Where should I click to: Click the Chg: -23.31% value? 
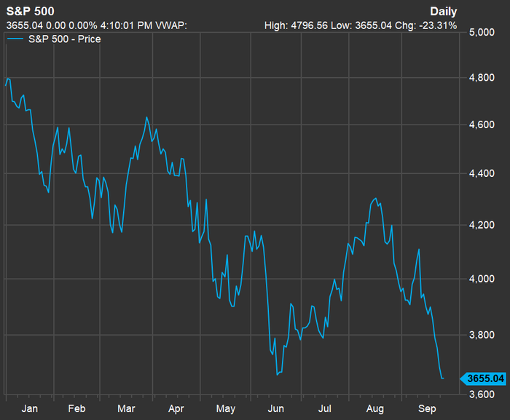coord(425,25)
